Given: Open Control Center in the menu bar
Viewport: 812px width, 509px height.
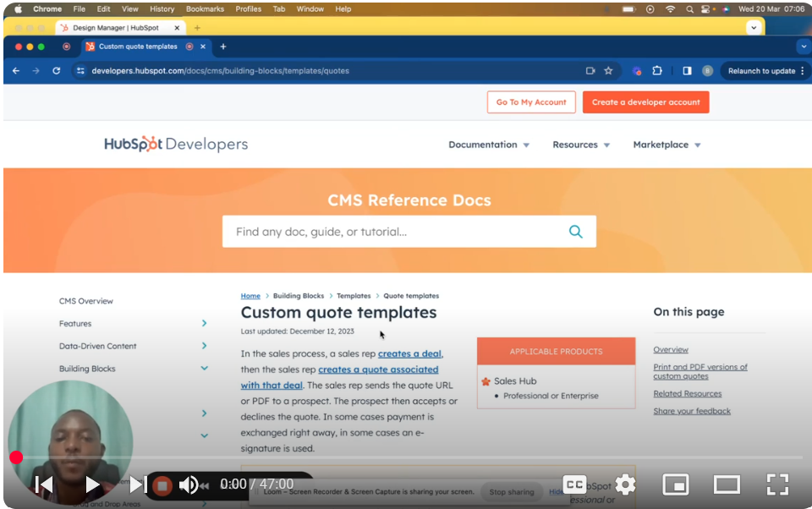Looking at the screenshot, I should pos(705,8).
